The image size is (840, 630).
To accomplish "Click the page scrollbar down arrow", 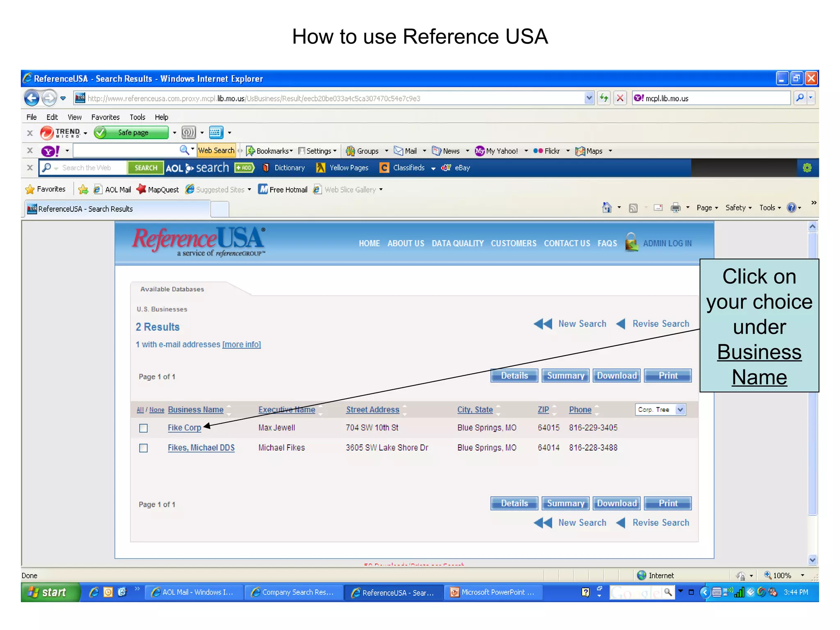I will coord(812,559).
